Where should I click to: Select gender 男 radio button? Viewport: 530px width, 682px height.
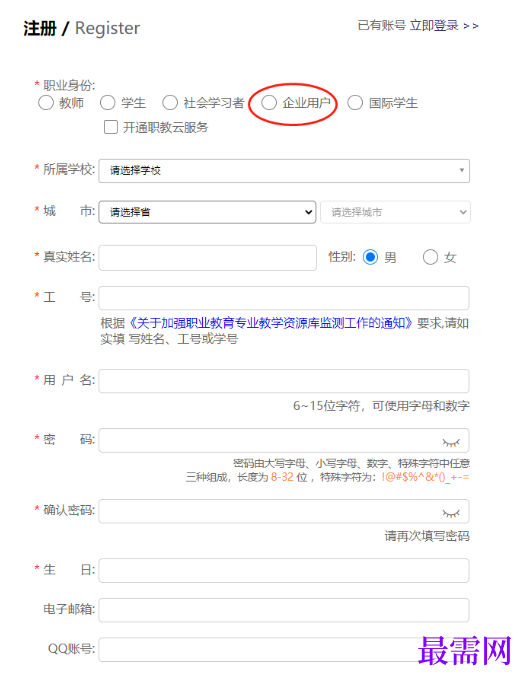pyautogui.click(x=370, y=257)
